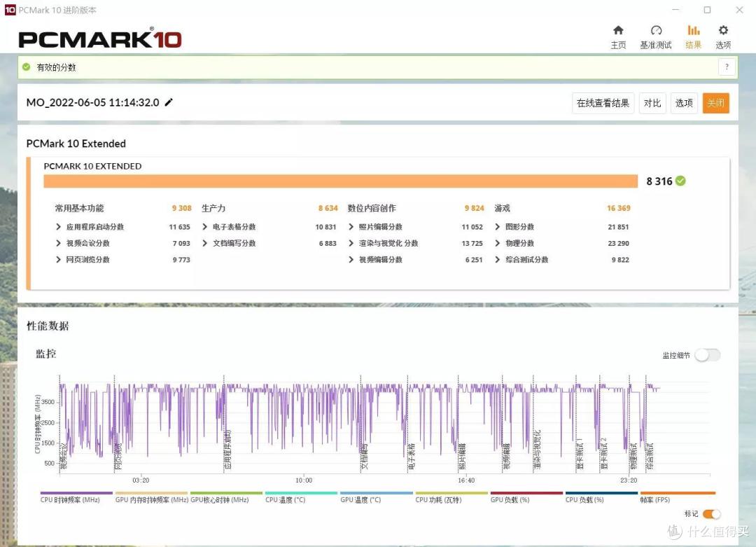
Task: Maximize the PCMark 10 window
Action: pos(707,10)
